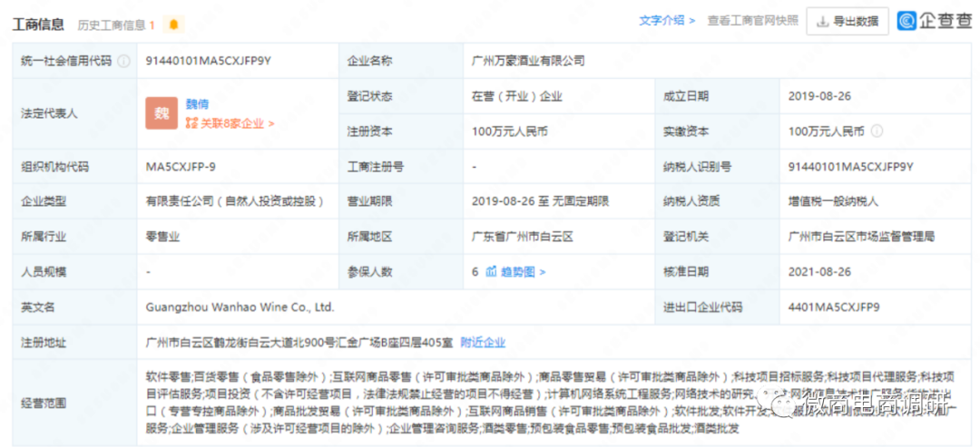The height and width of the screenshot is (447, 980).
Task: Click the 纳税人资质 label cell
Action: (718, 201)
